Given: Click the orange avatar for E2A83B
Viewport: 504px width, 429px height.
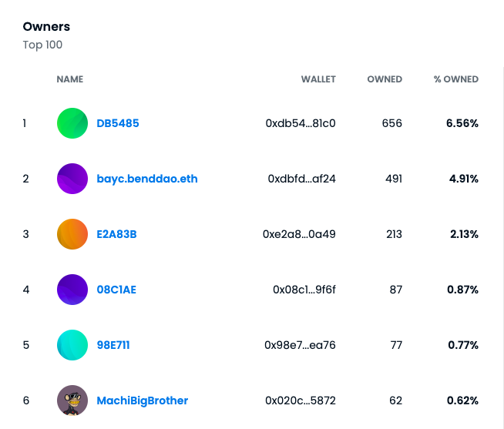Looking at the screenshot, I should click(x=72, y=234).
